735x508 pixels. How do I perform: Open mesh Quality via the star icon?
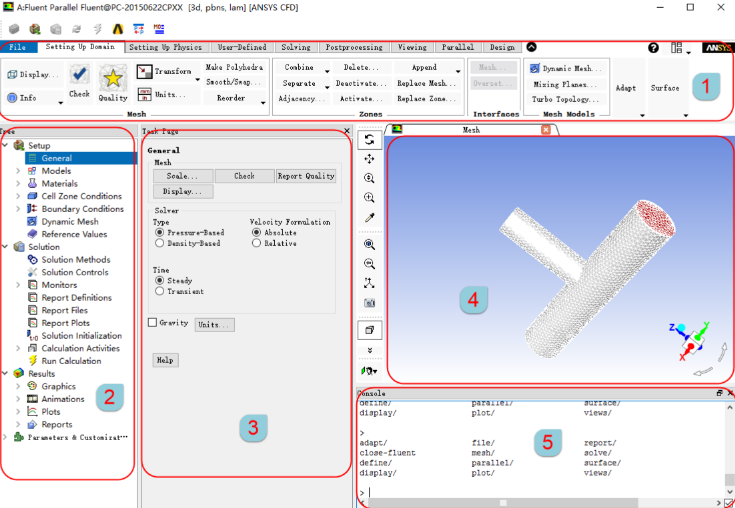pos(112,77)
